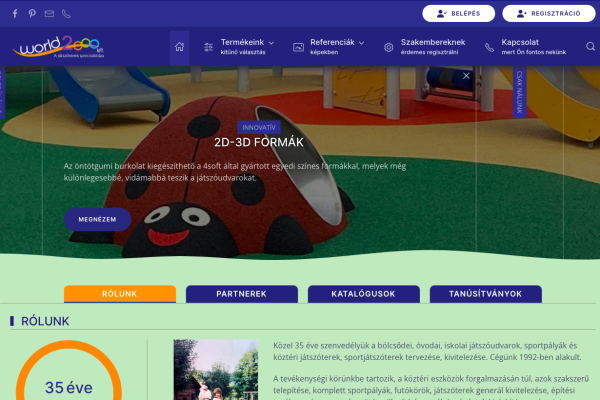The width and height of the screenshot is (600, 400).
Task: Click the handset icon beside Kapcsolat
Action: click(489, 47)
